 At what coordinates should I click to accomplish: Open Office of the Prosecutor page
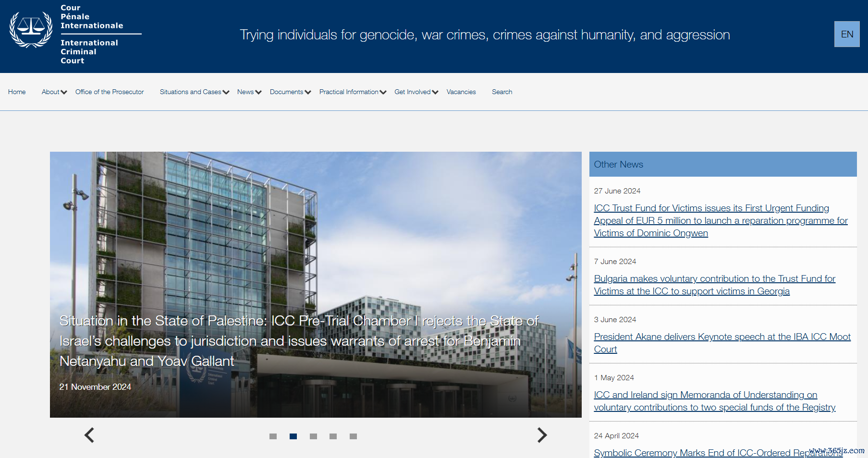(110, 92)
